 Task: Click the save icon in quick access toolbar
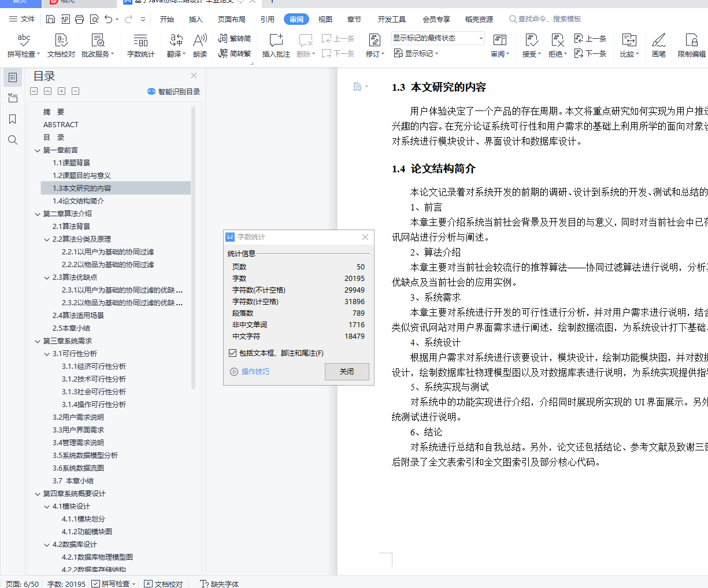pos(50,19)
